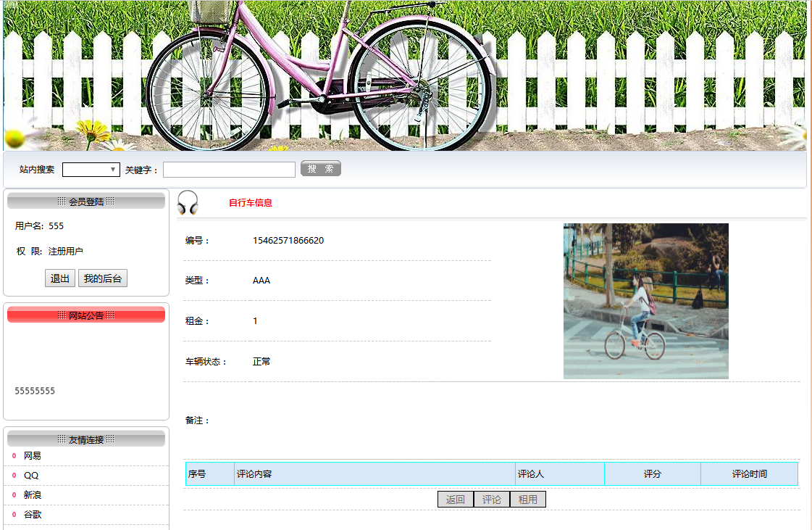Open the 网易 friendly link
This screenshot has width=812, height=530.
click(32, 456)
